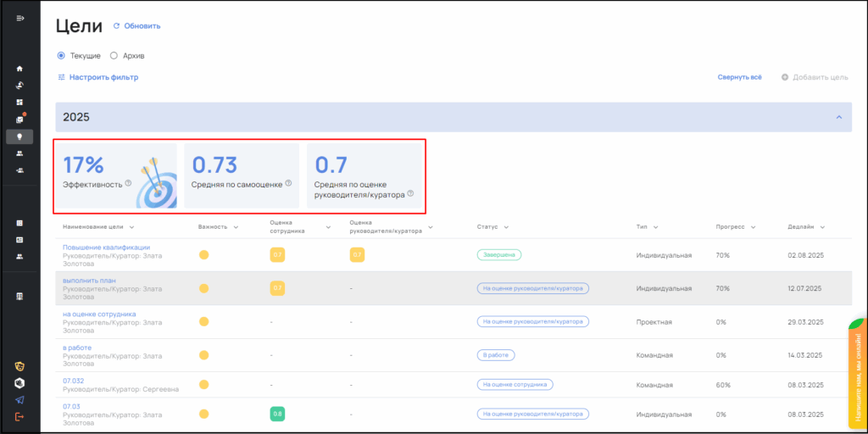Open the Home icon in sidebar

click(19, 69)
